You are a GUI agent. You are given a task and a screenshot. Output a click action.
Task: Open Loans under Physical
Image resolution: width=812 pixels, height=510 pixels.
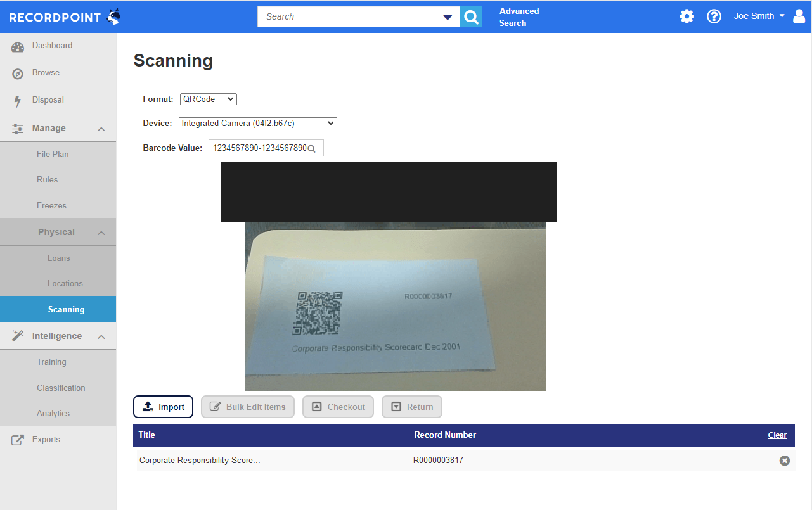click(x=58, y=258)
